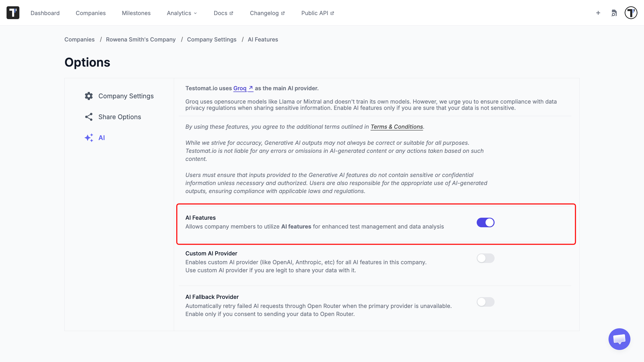Open the Changelog navigation link
This screenshot has width=644, height=362.
267,13
